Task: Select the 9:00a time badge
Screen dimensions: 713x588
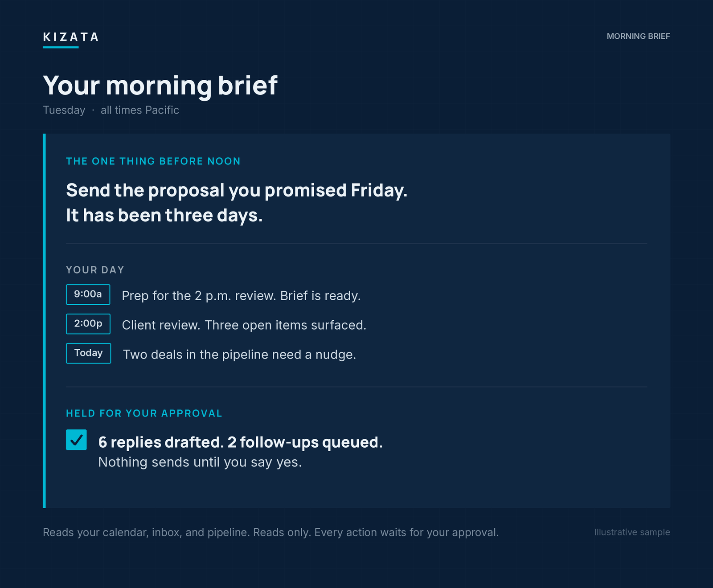Action: click(x=88, y=294)
